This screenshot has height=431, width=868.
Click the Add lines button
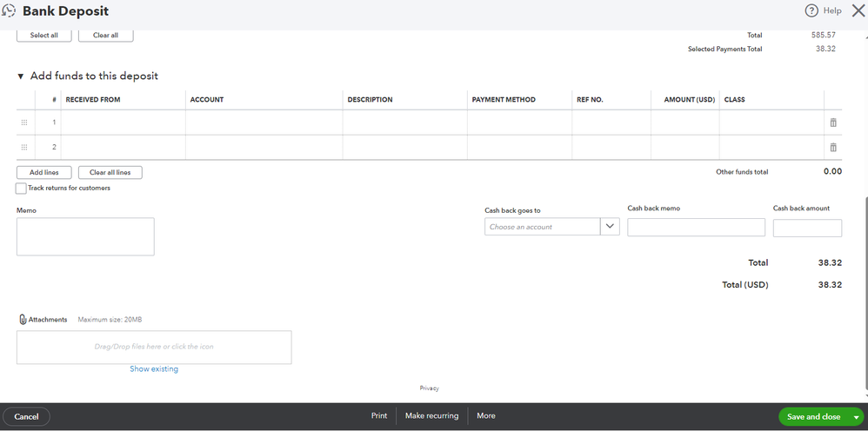[44, 172]
